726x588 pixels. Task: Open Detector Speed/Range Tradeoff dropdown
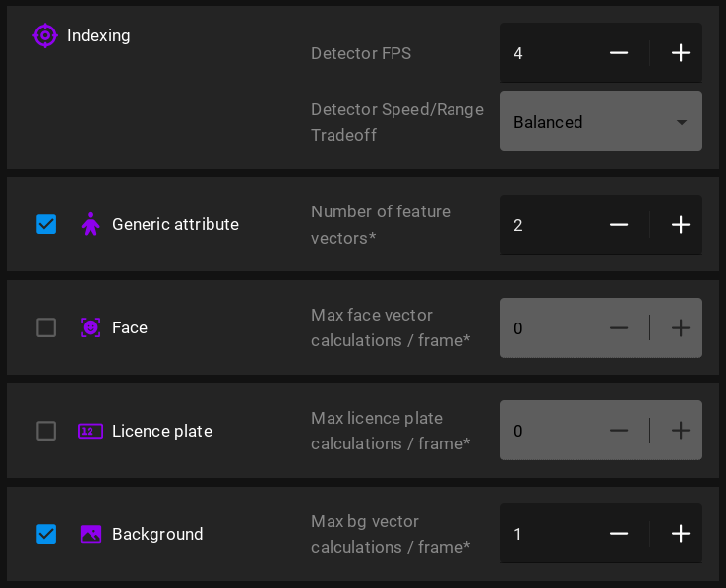(600, 122)
